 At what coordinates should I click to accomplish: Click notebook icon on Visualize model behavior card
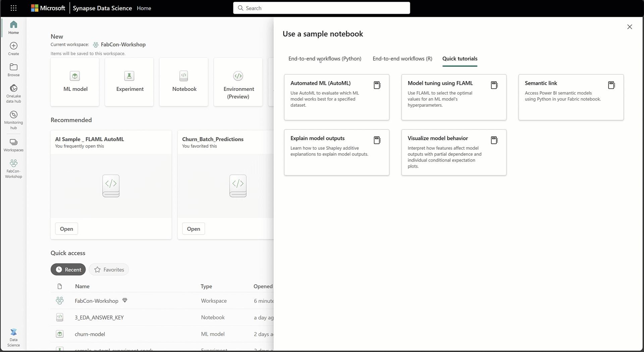494,140
